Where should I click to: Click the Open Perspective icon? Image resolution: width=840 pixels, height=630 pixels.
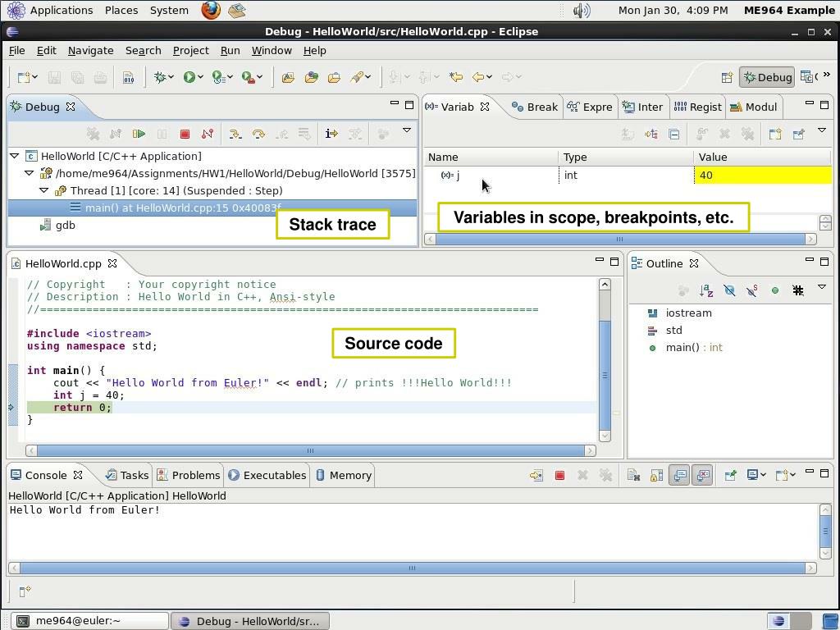[727, 78]
